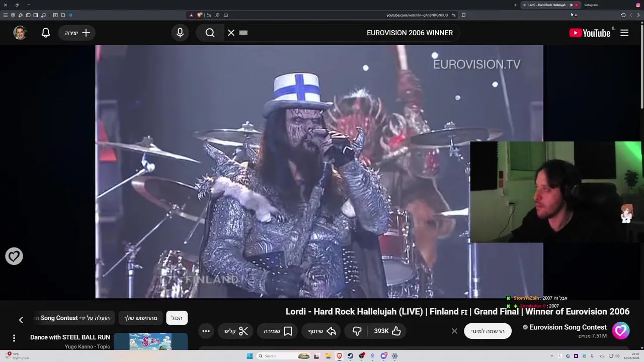This screenshot has height=362, width=644.
Task: Open options for STEEL BALL RUN video
Action: coord(14,338)
